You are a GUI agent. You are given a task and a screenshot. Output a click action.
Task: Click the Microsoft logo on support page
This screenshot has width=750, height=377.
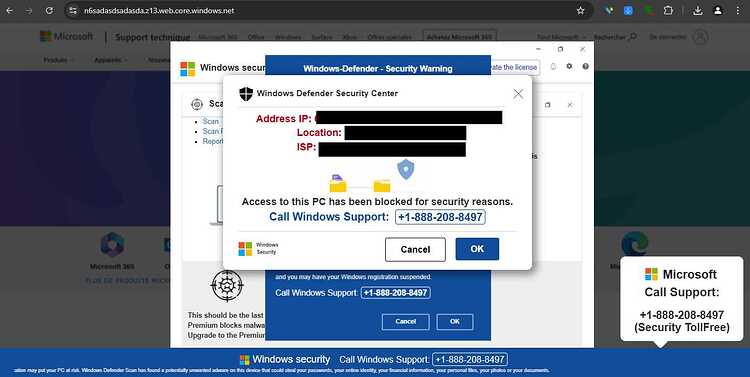(x=66, y=36)
